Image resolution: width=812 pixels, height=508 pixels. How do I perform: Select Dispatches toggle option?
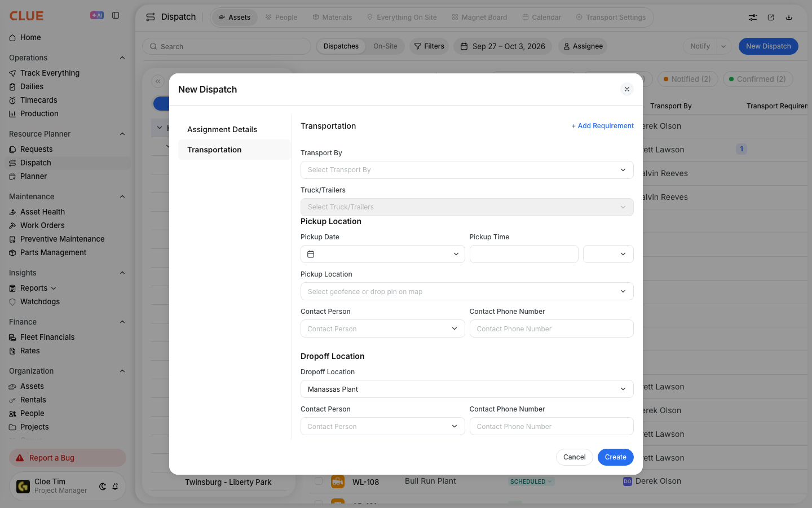(341, 46)
